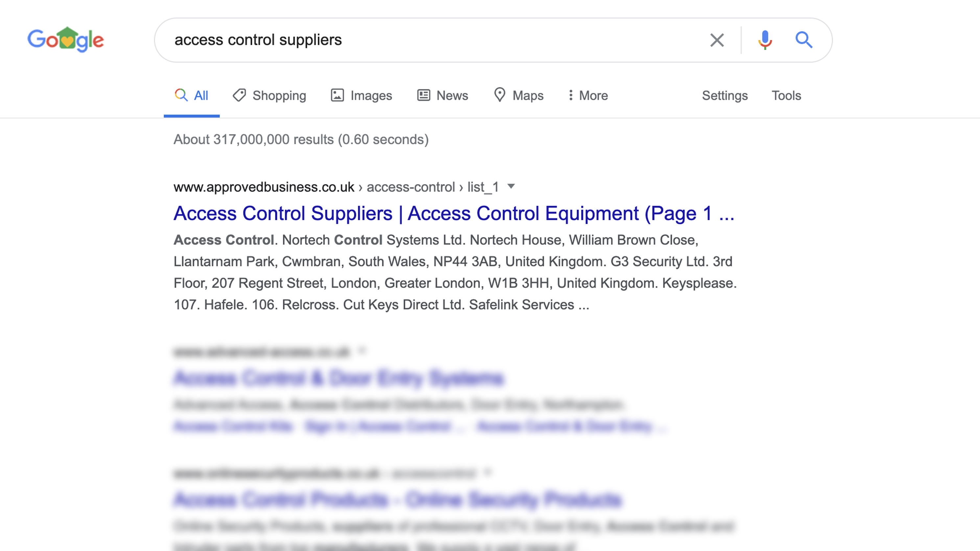Switch to the Images tab label
Image resolution: width=980 pixels, height=551 pixels.
[x=371, y=95]
